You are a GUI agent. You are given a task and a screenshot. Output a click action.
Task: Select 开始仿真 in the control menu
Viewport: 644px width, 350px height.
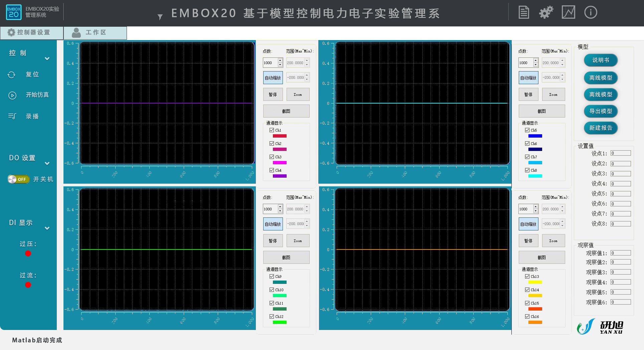click(x=37, y=95)
